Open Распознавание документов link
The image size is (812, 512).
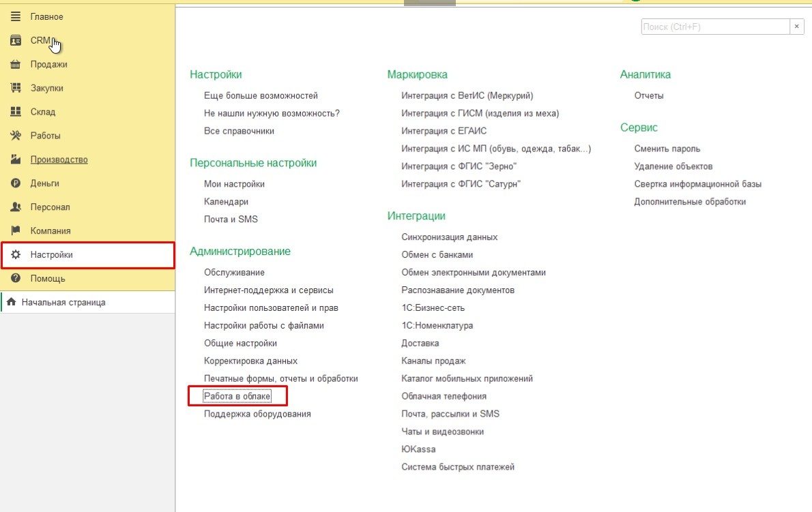pyautogui.click(x=458, y=290)
